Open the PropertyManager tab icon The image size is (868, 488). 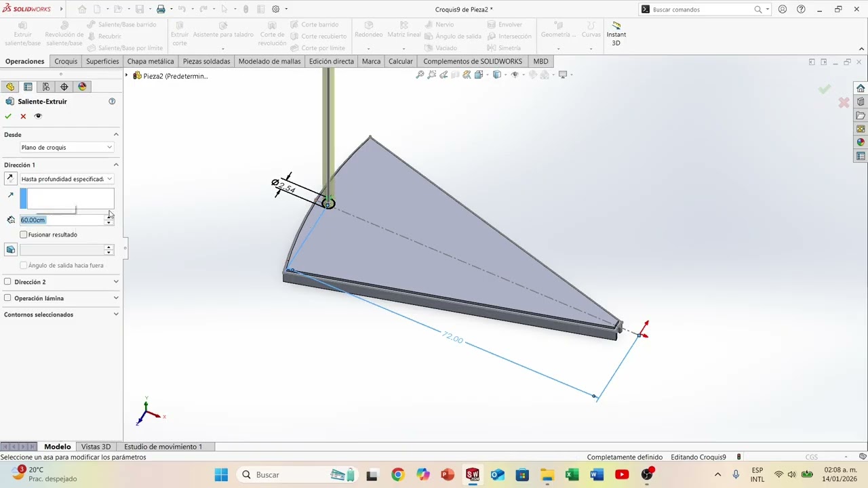pos(28,87)
